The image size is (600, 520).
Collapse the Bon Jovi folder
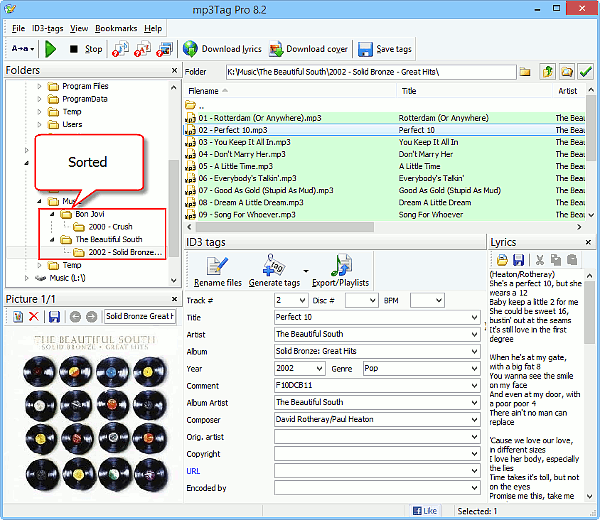click(52, 214)
